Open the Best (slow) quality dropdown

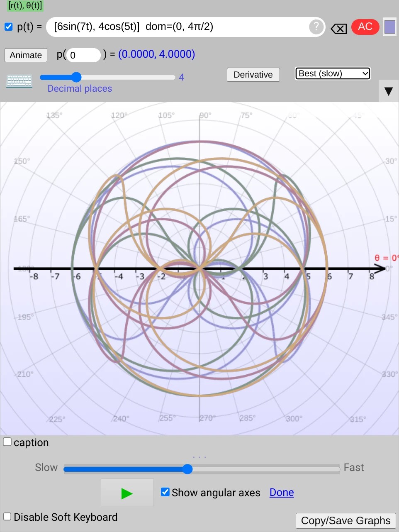coord(332,73)
